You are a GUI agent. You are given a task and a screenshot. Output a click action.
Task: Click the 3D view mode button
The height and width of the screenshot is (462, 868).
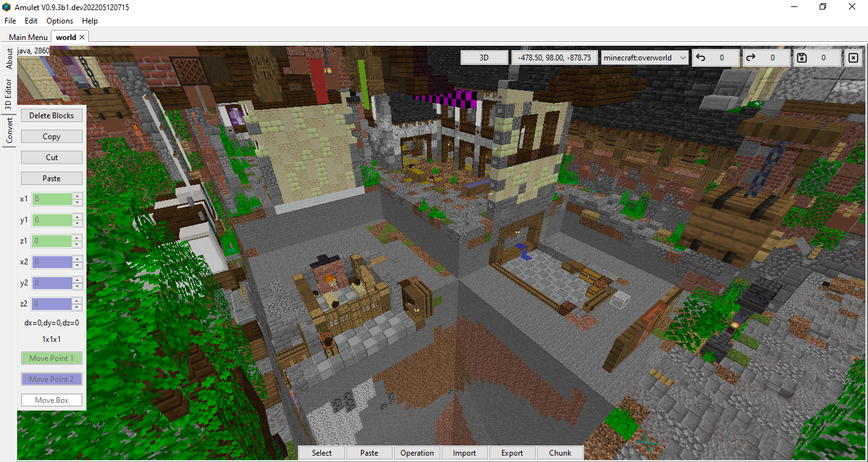[484, 57]
